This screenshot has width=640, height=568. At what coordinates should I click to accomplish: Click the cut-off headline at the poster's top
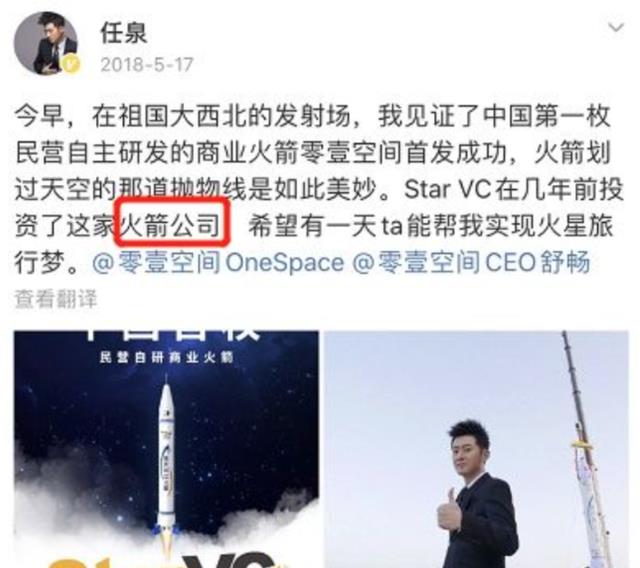[171, 335]
